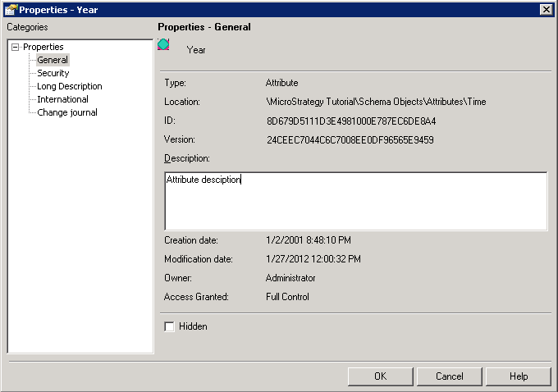Screen dimensions: 558x392
Task: Click the Properties window title bar icon
Action: point(10,9)
